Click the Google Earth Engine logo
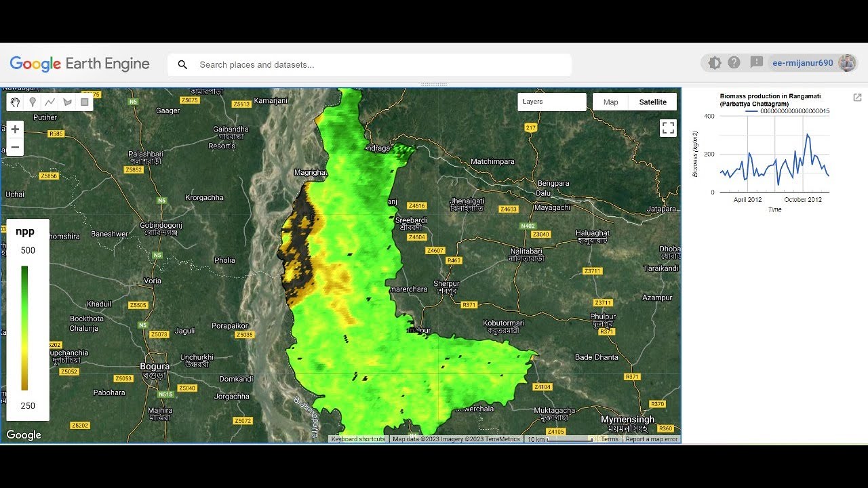 click(x=79, y=64)
